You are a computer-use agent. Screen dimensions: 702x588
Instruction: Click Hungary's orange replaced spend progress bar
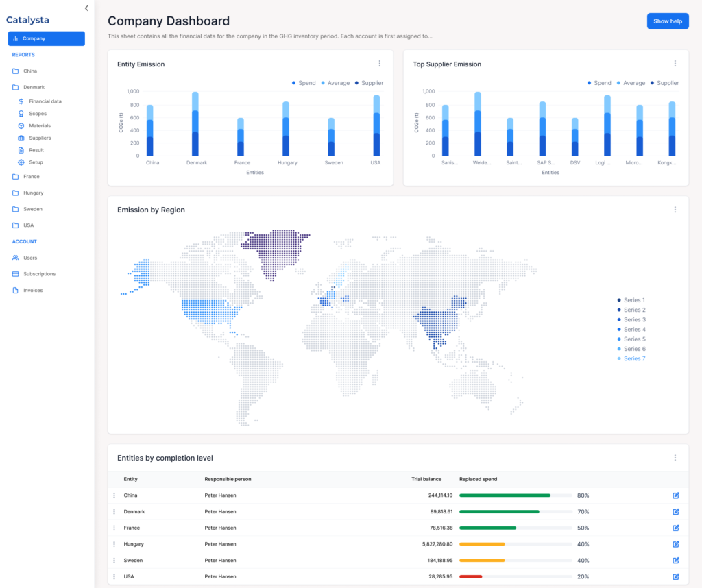point(482,544)
